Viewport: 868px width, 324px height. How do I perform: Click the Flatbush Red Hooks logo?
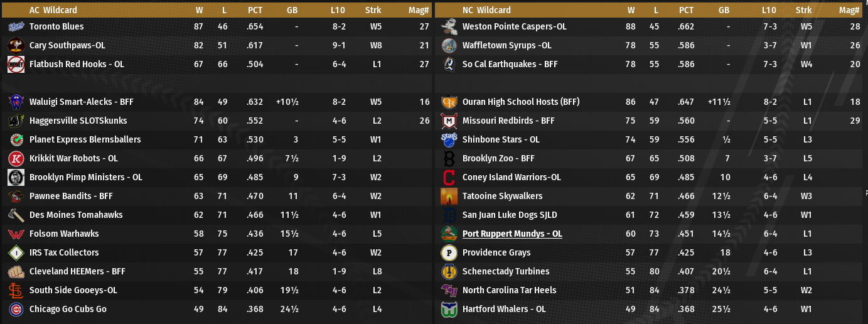click(x=16, y=64)
